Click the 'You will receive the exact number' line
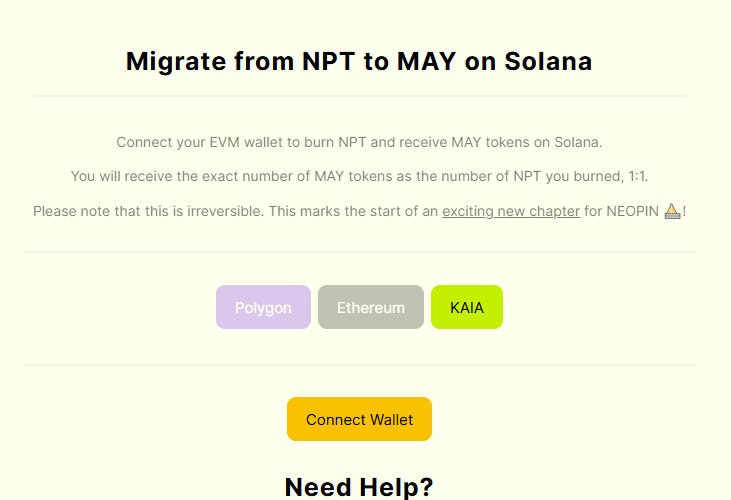731x500 pixels. [x=359, y=176]
